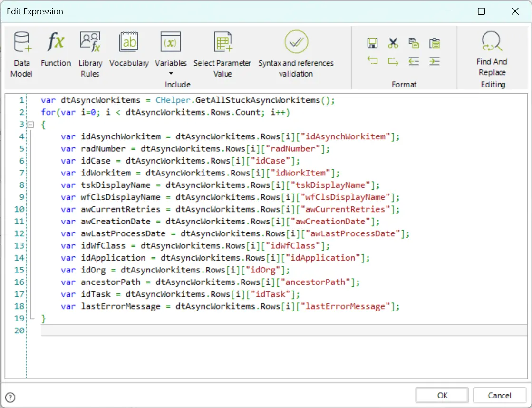The image size is (532, 408).
Task: Click the GetAllStuckAsyncWorkitems method call
Action: coord(258,100)
